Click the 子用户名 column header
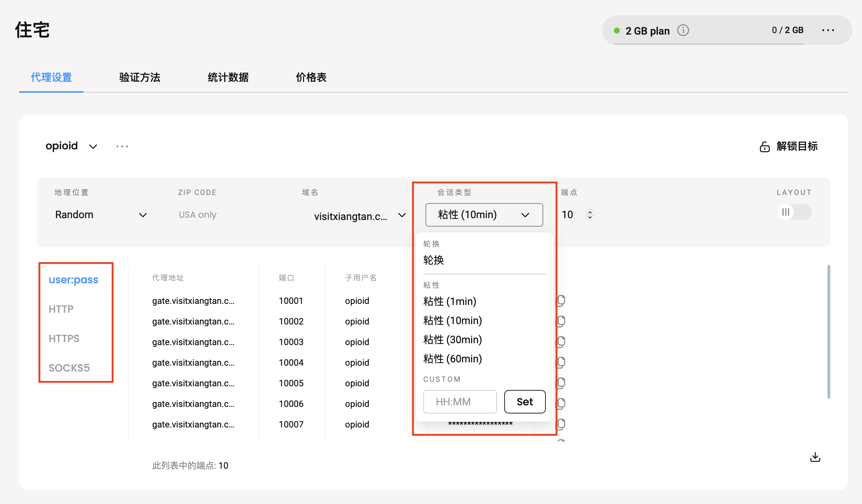The width and height of the screenshot is (862, 504). pos(361,278)
